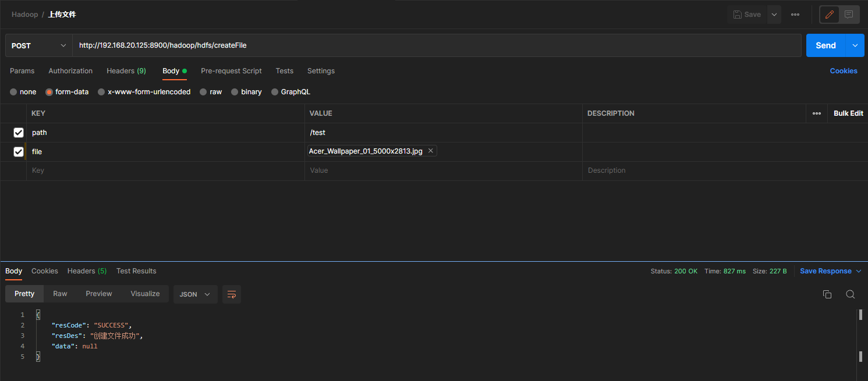The height and width of the screenshot is (381, 868).
Task: Open the request Body tab
Action: [174, 71]
